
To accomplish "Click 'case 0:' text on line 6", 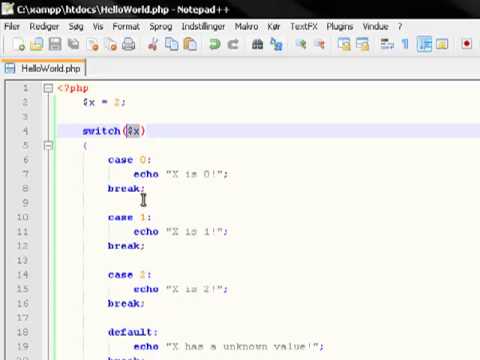I will click(130, 160).
